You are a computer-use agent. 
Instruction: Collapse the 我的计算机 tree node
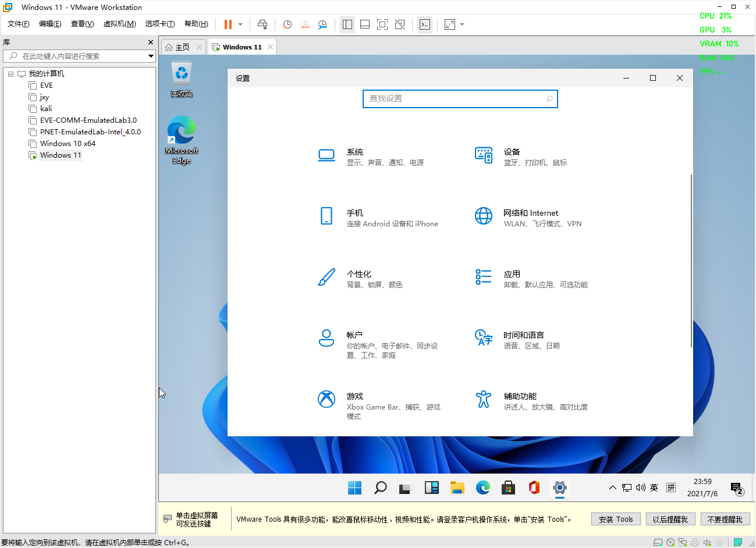pos(10,73)
